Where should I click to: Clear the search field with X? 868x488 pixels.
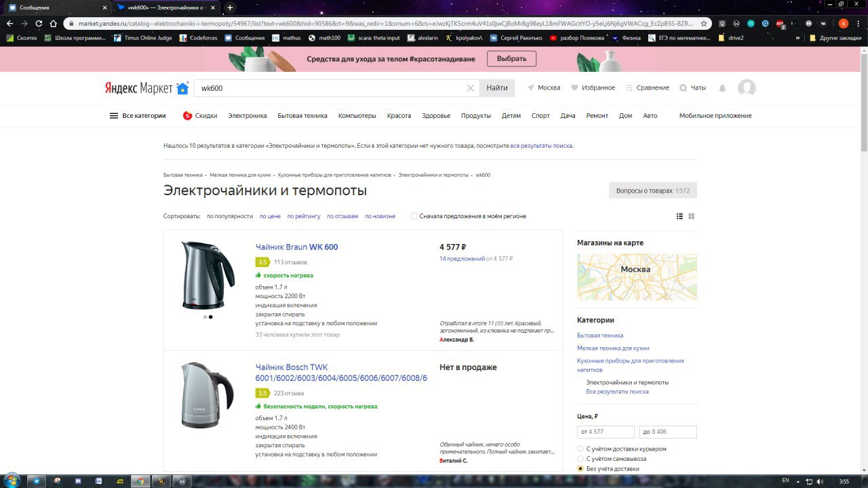[x=471, y=88]
